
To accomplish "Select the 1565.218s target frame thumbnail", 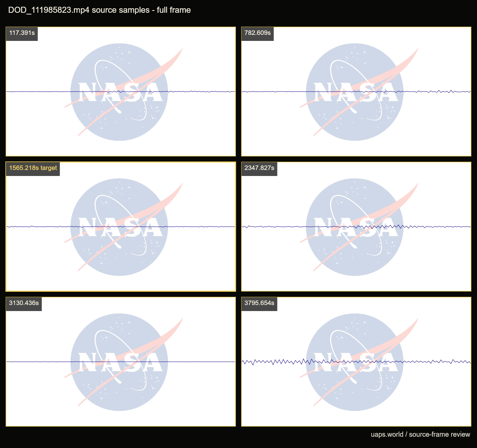I will click(121, 227).
